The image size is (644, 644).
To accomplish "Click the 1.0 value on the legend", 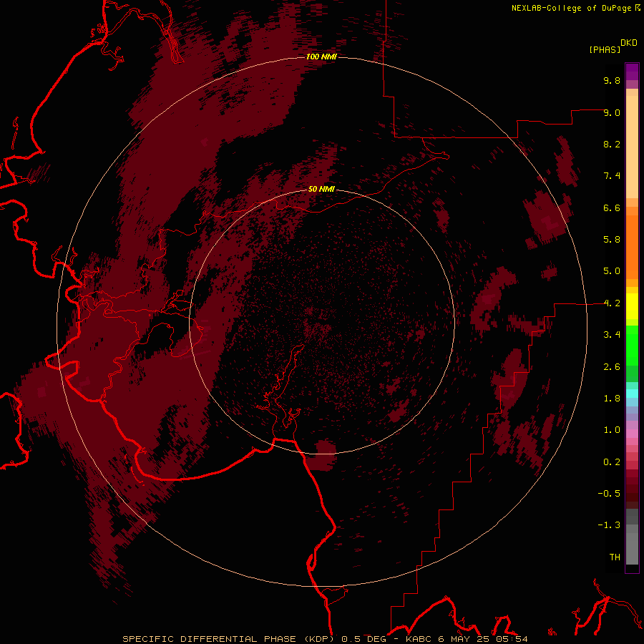I will pyautogui.click(x=612, y=430).
